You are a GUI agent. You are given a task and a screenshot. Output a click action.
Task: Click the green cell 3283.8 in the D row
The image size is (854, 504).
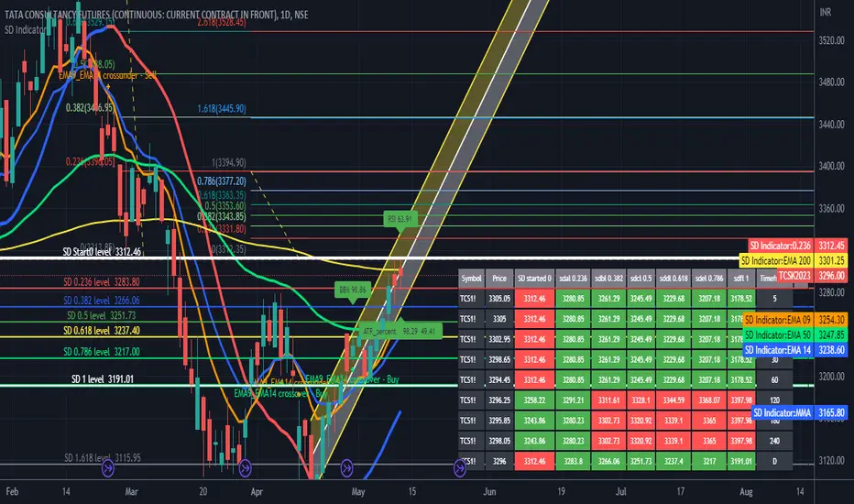coord(573,461)
